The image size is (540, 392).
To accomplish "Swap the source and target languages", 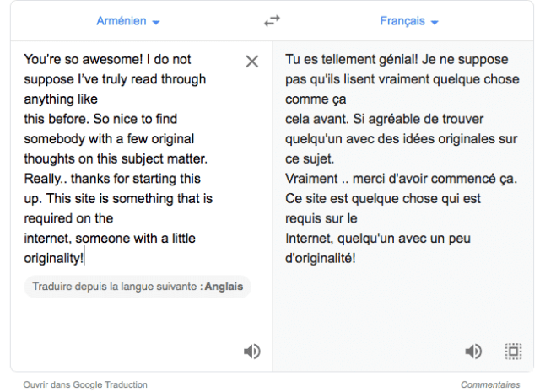I will point(272,20).
